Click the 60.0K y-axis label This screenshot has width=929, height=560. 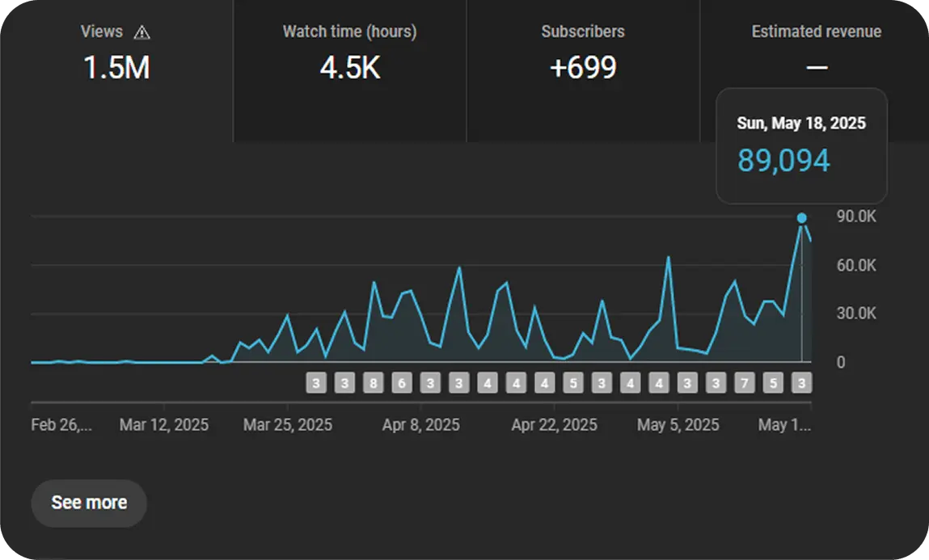tap(856, 265)
